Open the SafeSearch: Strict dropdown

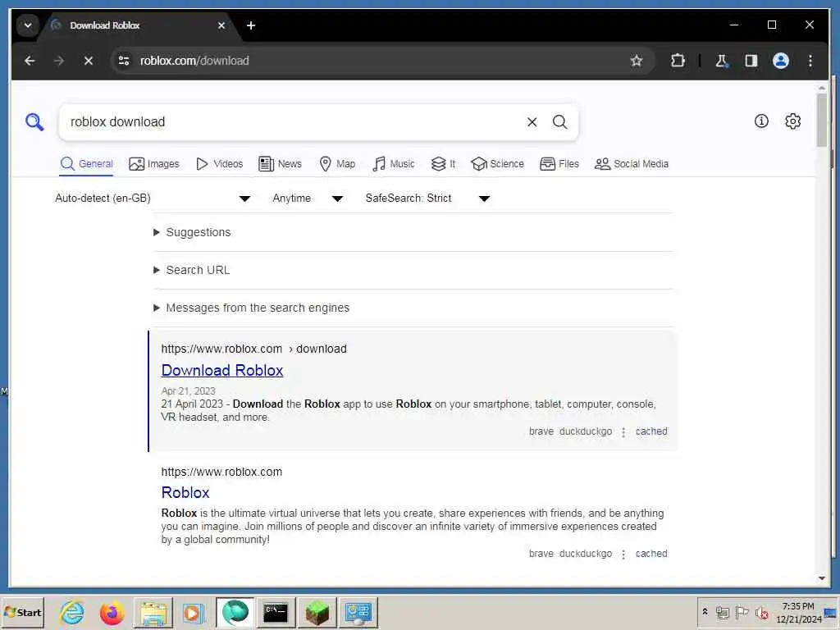pyautogui.click(x=427, y=199)
